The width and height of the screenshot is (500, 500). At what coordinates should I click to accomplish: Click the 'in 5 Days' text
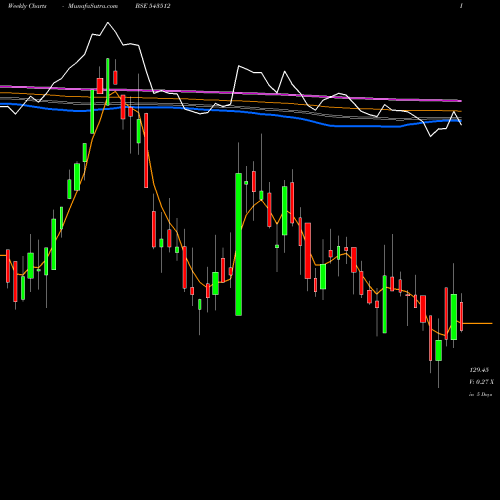[x=480, y=394]
